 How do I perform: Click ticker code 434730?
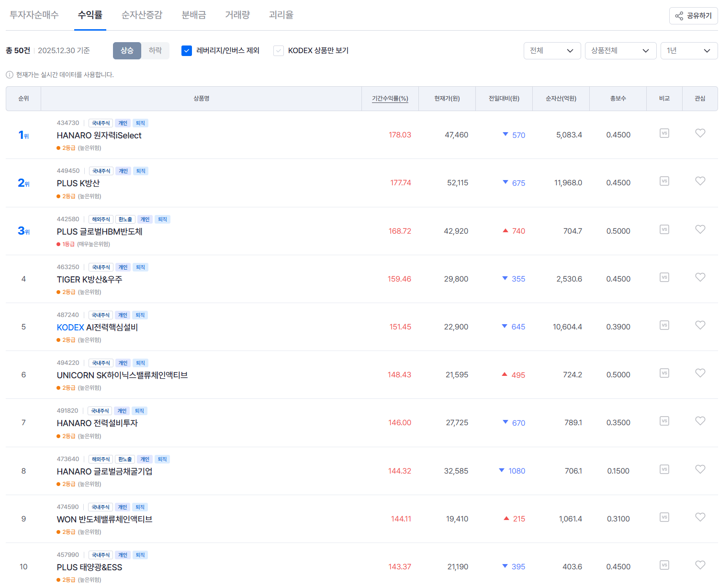pyautogui.click(x=68, y=123)
